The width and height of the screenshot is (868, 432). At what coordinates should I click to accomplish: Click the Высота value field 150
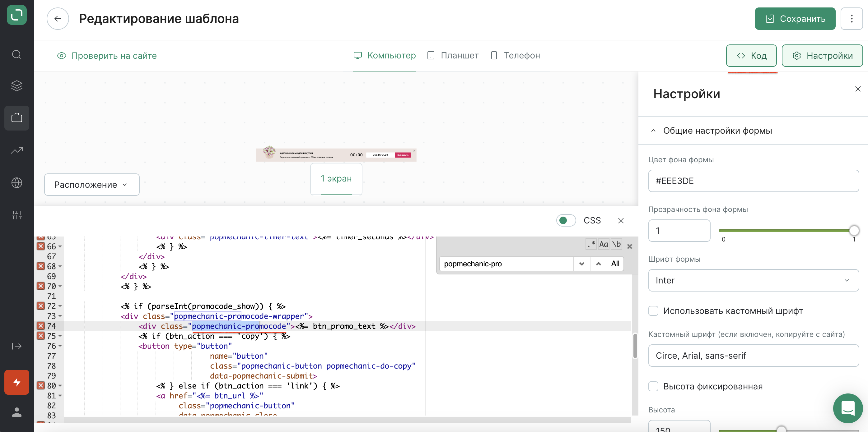pyautogui.click(x=679, y=427)
